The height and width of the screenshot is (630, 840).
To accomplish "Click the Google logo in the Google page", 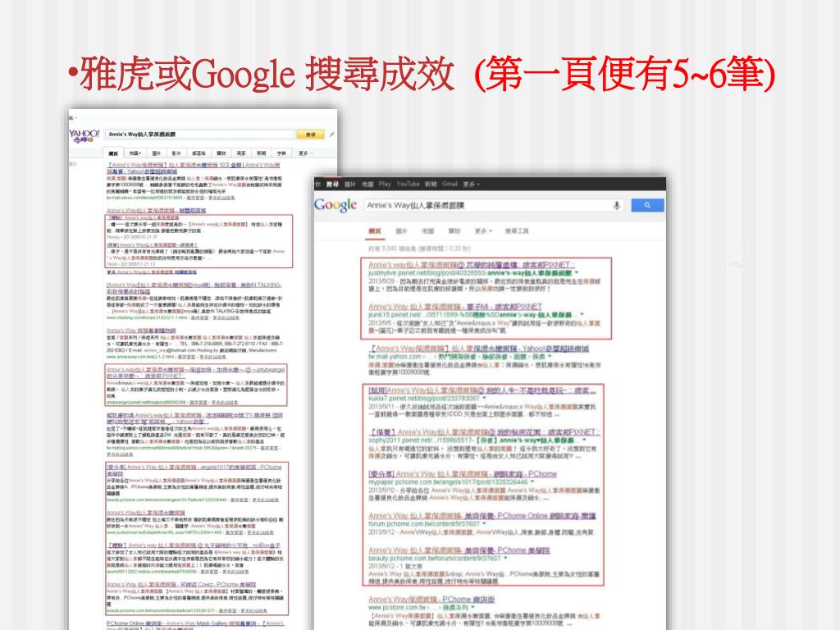I will click(336, 204).
